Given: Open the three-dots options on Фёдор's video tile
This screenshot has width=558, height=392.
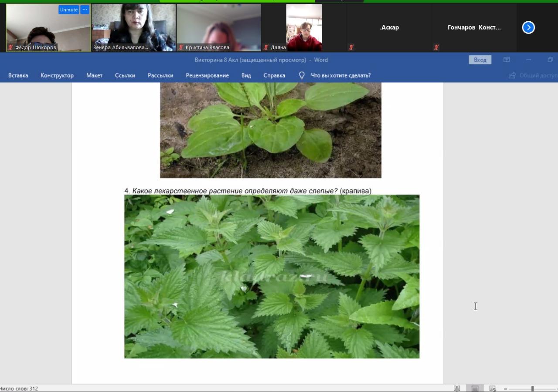Looking at the screenshot, I should click(x=85, y=10).
